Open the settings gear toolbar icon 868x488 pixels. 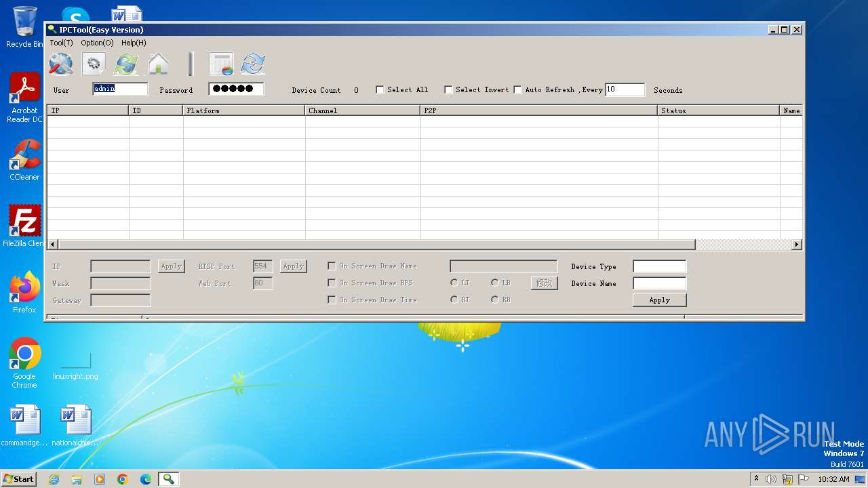(x=94, y=64)
